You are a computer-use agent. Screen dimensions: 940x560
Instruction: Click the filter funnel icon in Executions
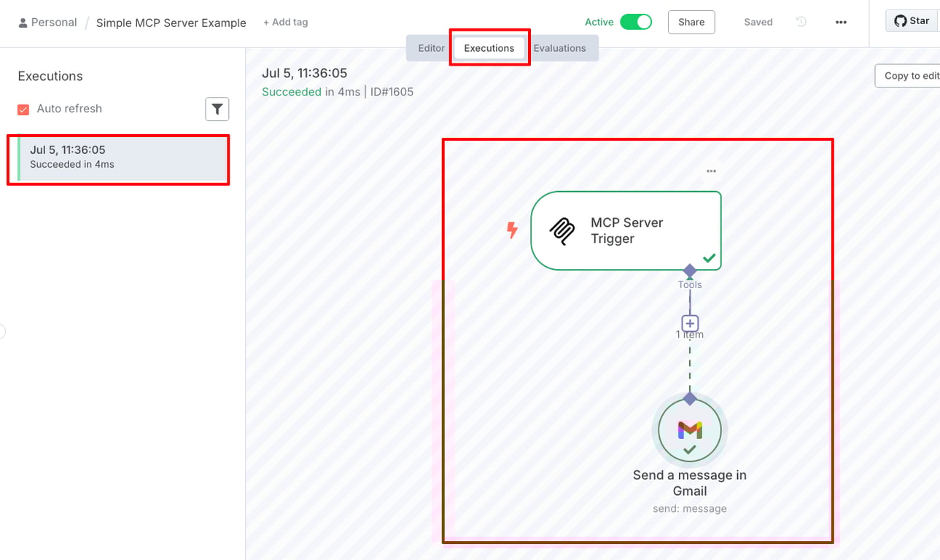tap(217, 109)
